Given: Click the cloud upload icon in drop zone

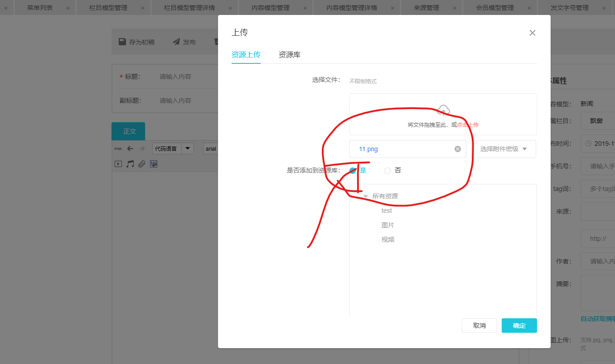Looking at the screenshot, I should pyautogui.click(x=443, y=110).
